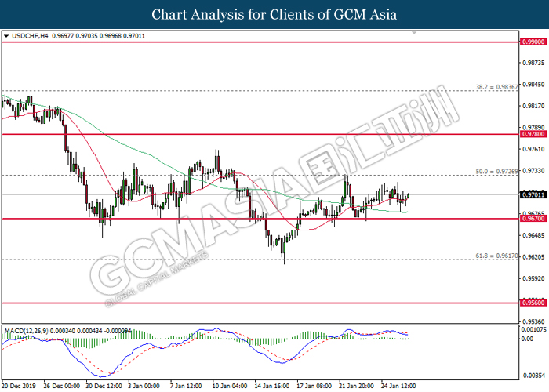Click the 10 Jan 04:00 time axis label
The width and height of the screenshot is (549, 392).
coord(228,386)
